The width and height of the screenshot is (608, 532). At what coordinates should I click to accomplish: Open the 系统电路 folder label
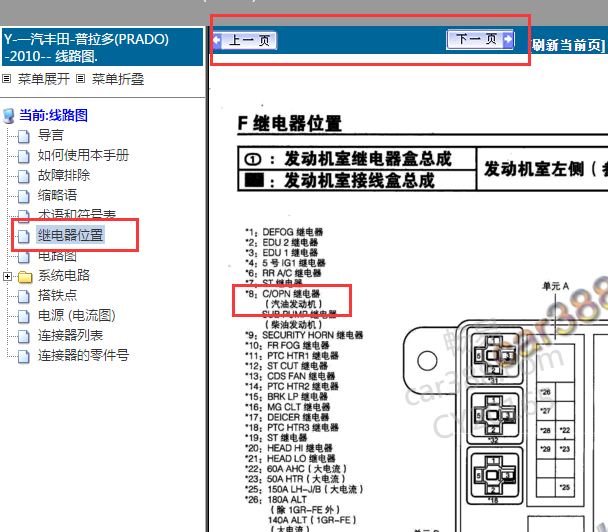point(64,275)
